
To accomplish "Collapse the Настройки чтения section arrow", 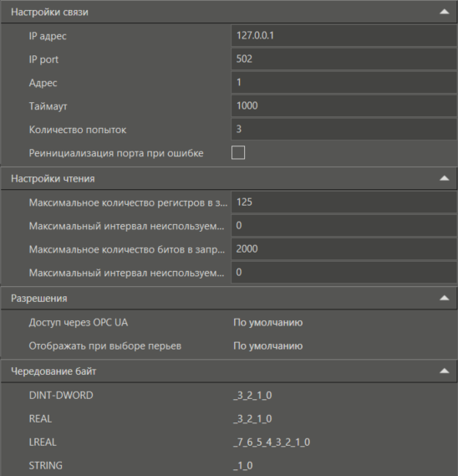I will tap(444, 178).
